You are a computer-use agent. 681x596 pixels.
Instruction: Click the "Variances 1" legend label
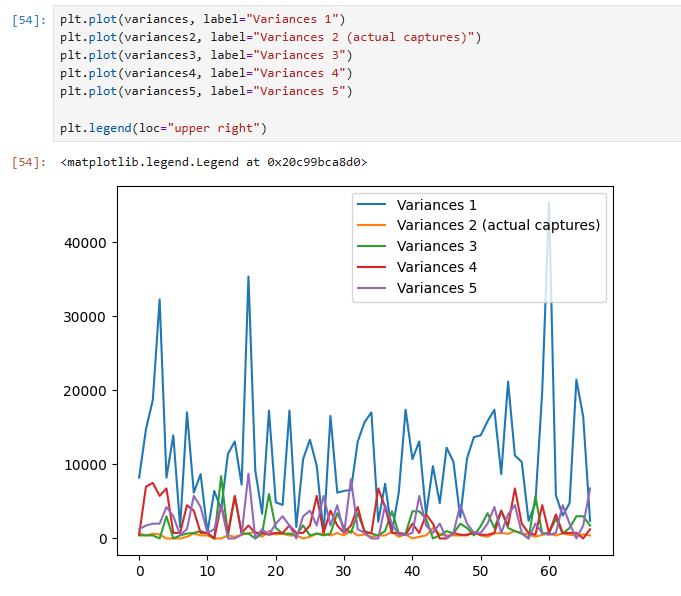pos(436,205)
